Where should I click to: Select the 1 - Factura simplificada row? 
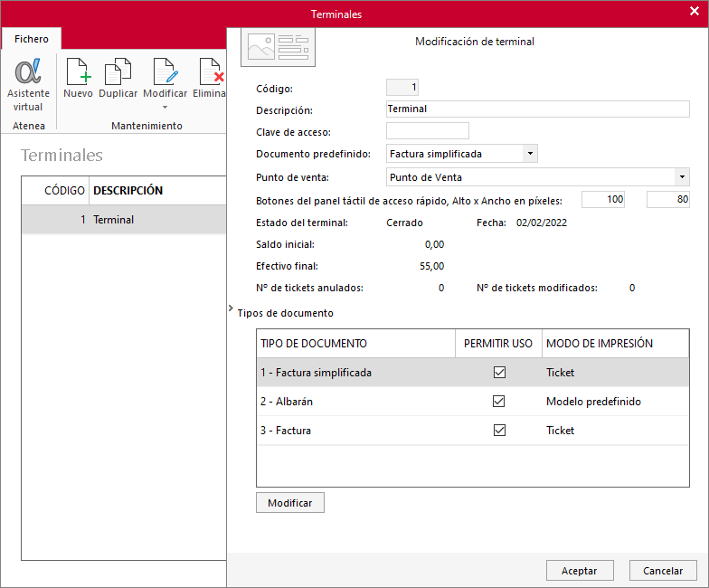(x=472, y=373)
